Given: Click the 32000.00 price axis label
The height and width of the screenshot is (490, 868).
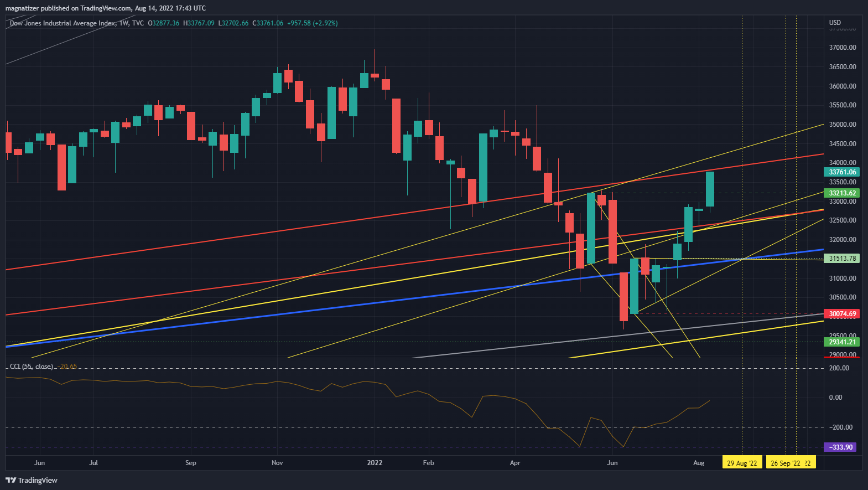Looking at the screenshot, I should pos(843,240).
